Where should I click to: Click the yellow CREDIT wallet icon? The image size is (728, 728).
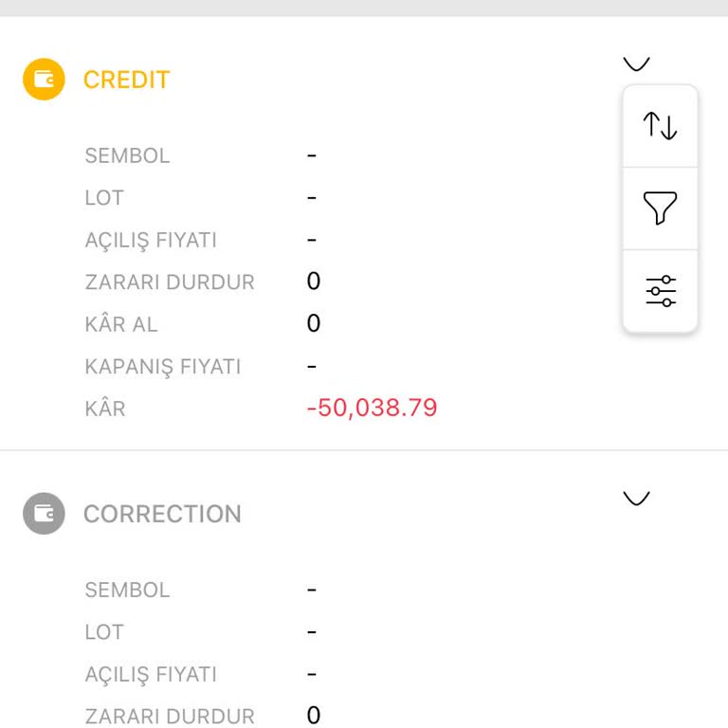(x=44, y=80)
